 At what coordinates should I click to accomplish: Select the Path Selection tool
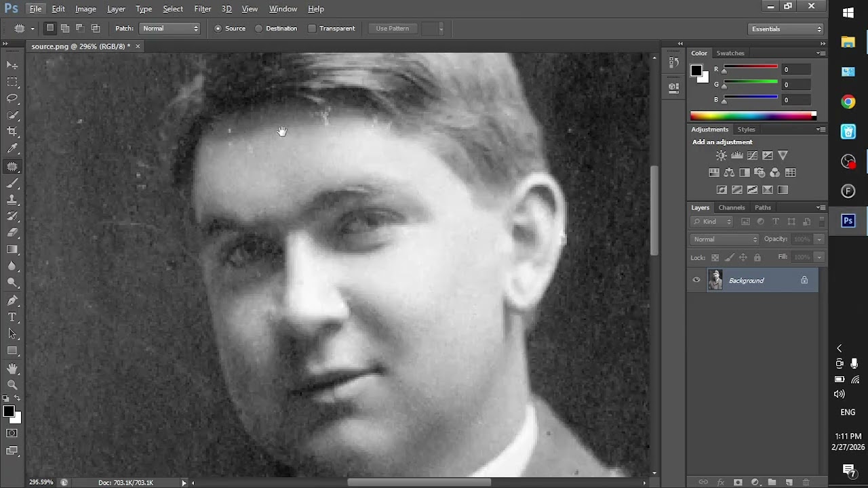pyautogui.click(x=12, y=333)
